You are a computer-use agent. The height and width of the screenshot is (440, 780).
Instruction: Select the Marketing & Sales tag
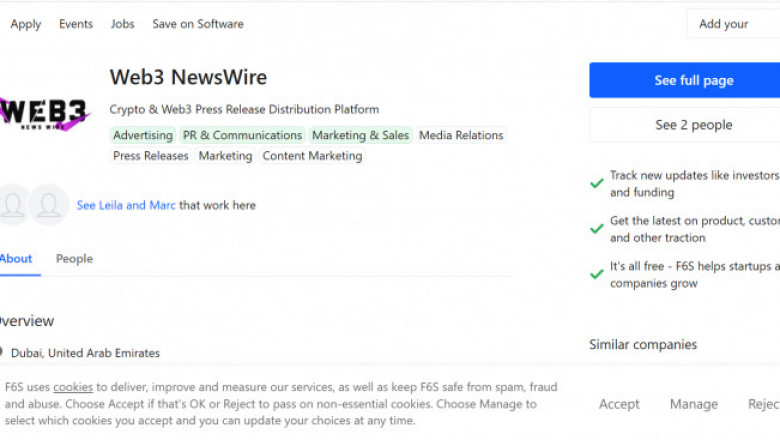(361, 135)
